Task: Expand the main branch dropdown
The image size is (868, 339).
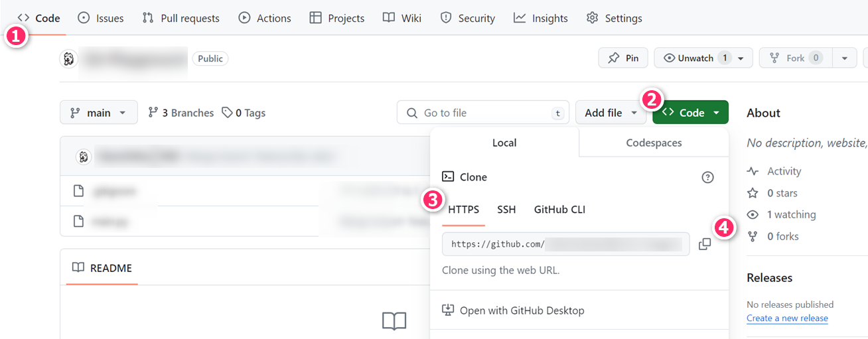Action: coord(99,113)
